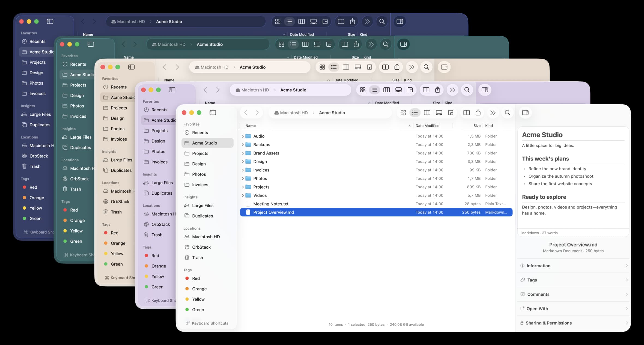The width and height of the screenshot is (644, 345).
Task: Open Trash in the dark blue window sidebar
Action: (35, 166)
